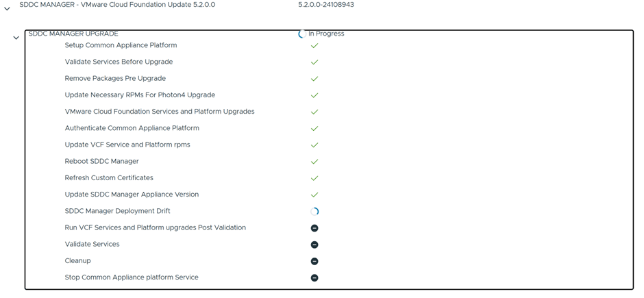Click pending icon beside Cleanup step
644x298 pixels.
pos(314,261)
